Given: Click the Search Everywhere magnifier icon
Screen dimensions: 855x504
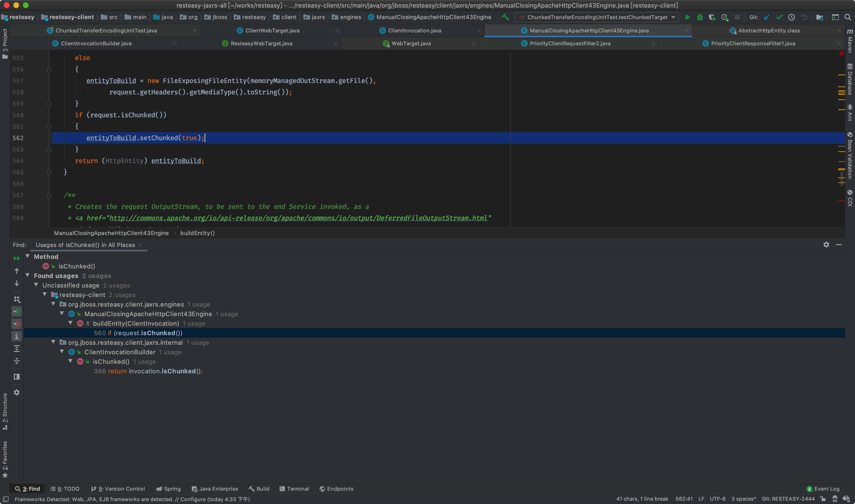Looking at the screenshot, I should (x=848, y=17).
